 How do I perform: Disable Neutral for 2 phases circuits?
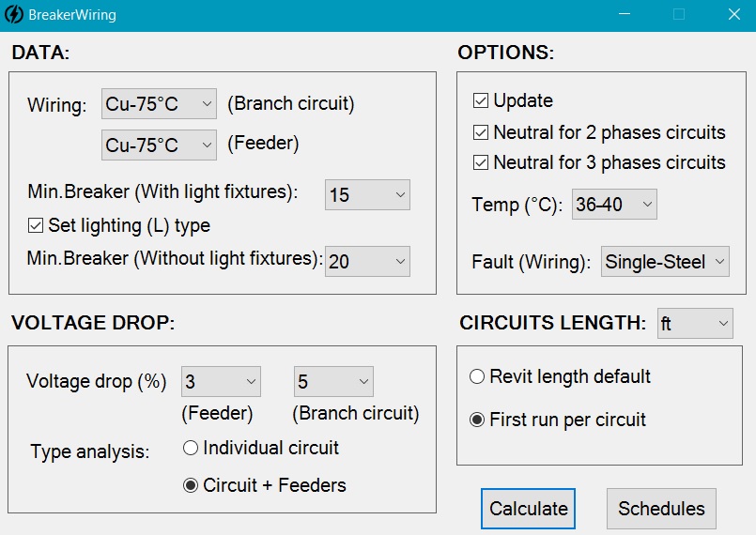click(481, 132)
